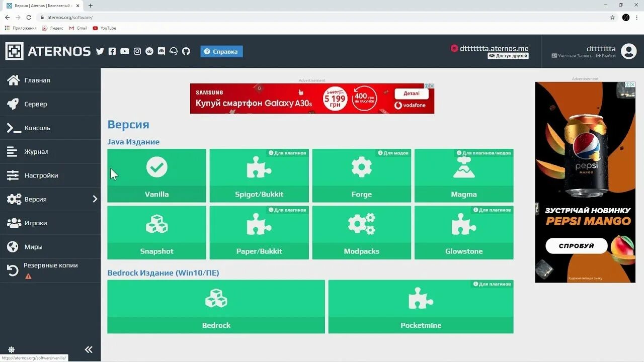644x362 pixels.
Task: Reload the page
Action: click(29, 17)
